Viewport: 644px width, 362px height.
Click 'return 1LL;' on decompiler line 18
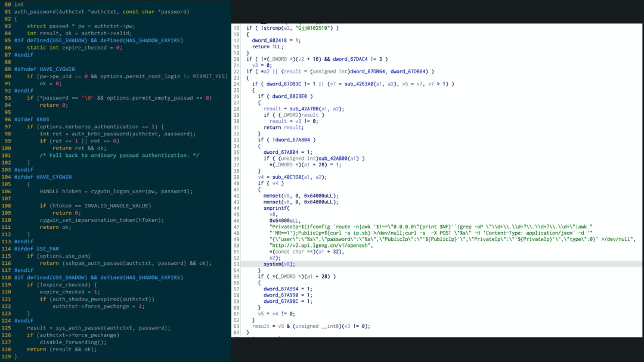pos(267,47)
